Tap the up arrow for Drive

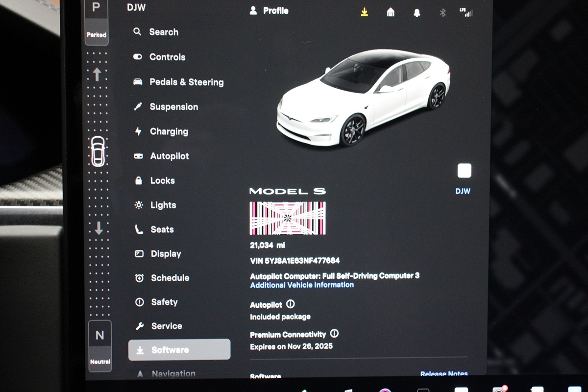click(x=97, y=74)
